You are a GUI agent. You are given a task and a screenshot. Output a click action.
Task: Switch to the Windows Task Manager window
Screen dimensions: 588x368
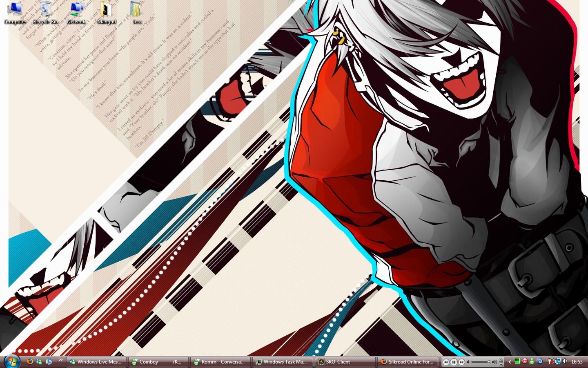(283, 362)
